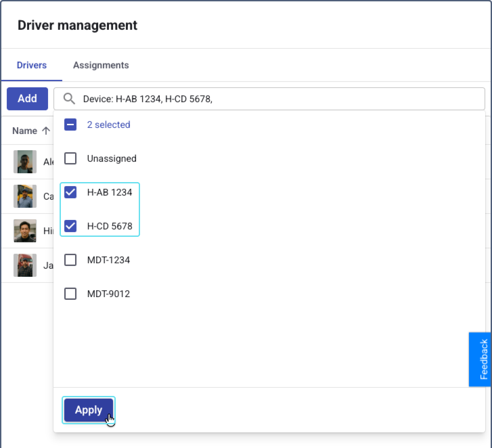Check the MDT-9012 checkbox

[70, 294]
